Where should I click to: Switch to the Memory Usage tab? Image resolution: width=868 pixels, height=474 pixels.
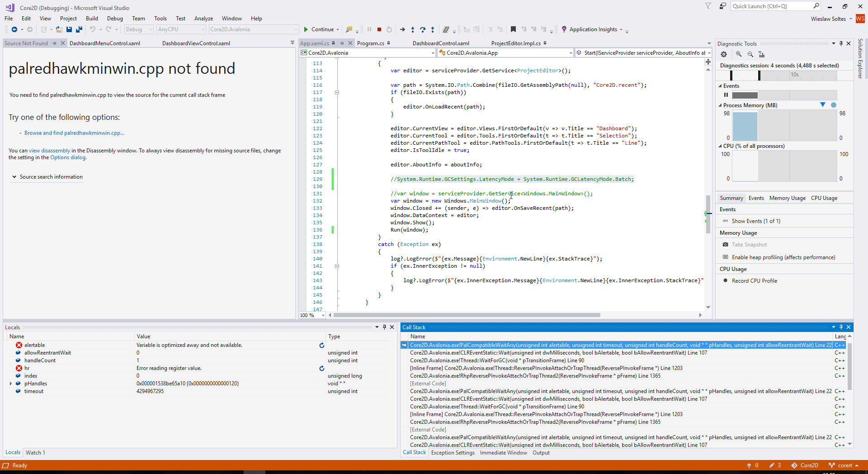(787, 198)
